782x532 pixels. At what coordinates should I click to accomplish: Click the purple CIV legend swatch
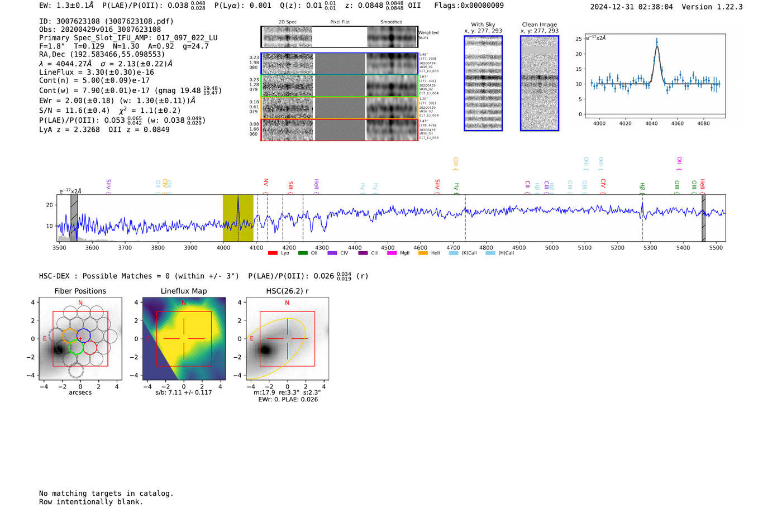point(332,253)
